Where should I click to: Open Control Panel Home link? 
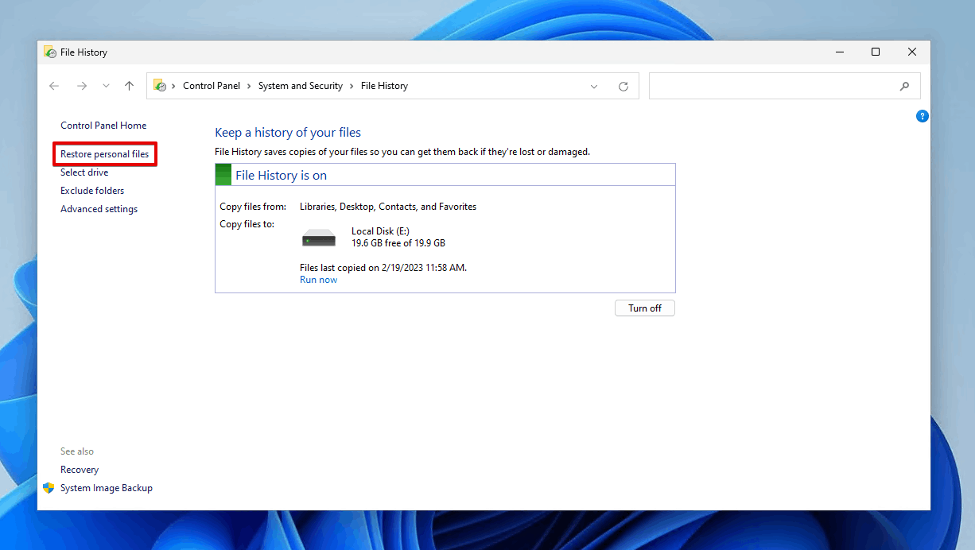coord(103,125)
